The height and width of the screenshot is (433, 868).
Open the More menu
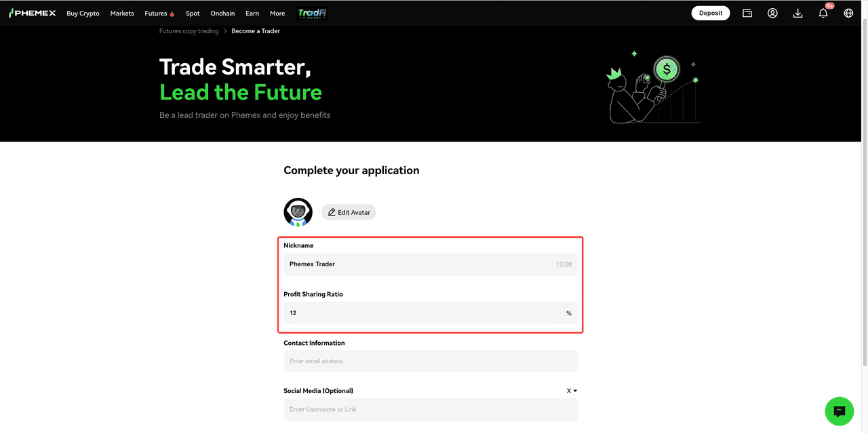point(277,14)
